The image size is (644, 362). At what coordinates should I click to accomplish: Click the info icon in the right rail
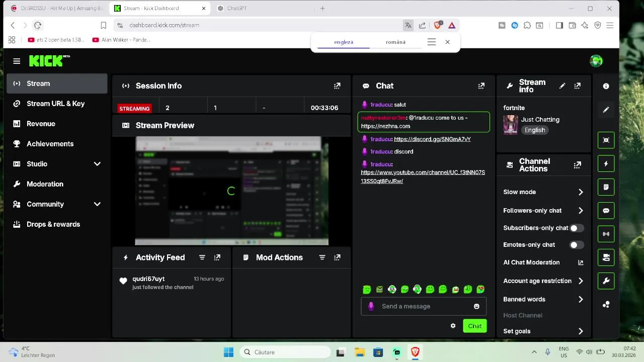(606, 86)
